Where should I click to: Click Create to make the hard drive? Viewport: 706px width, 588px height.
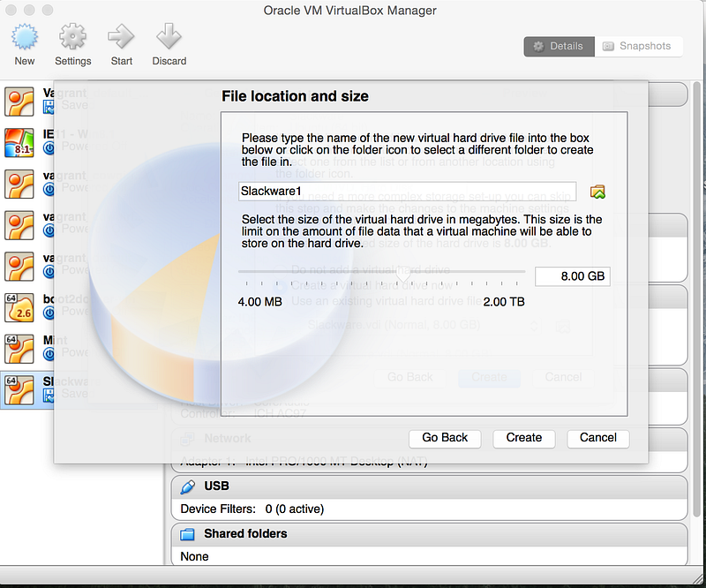pyautogui.click(x=523, y=438)
